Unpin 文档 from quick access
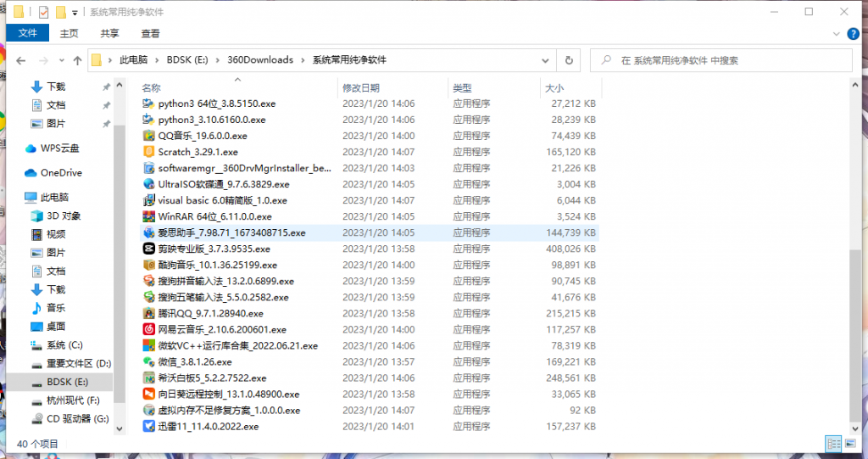Image resolution: width=868 pixels, height=459 pixels. tap(106, 105)
